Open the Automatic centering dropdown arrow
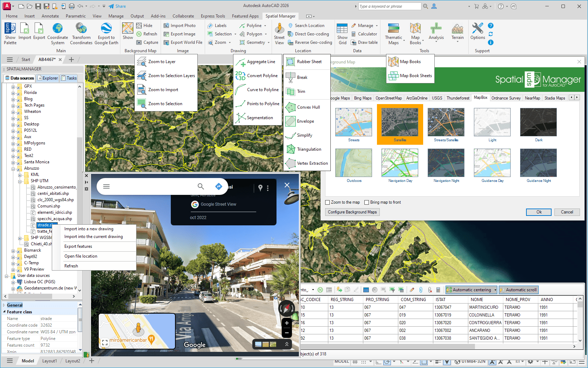Image resolution: width=588 pixels, height=368 pixels. 495,290
